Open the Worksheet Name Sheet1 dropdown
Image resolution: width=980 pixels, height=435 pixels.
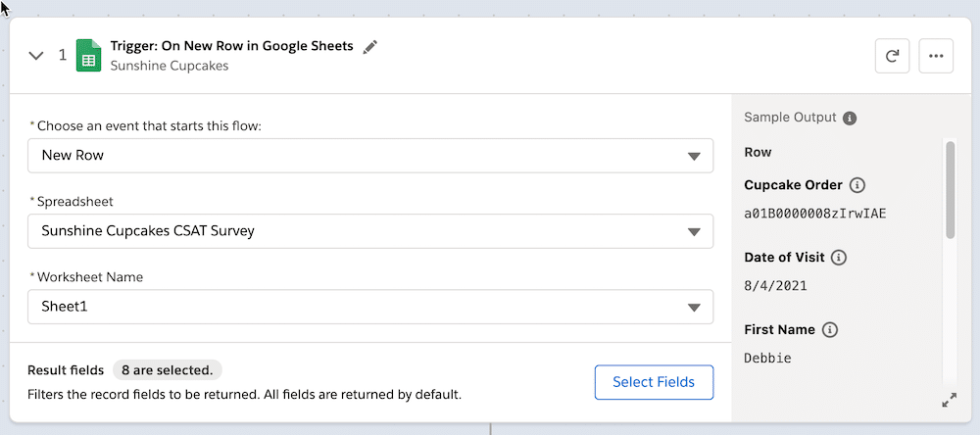click(370, 307)
